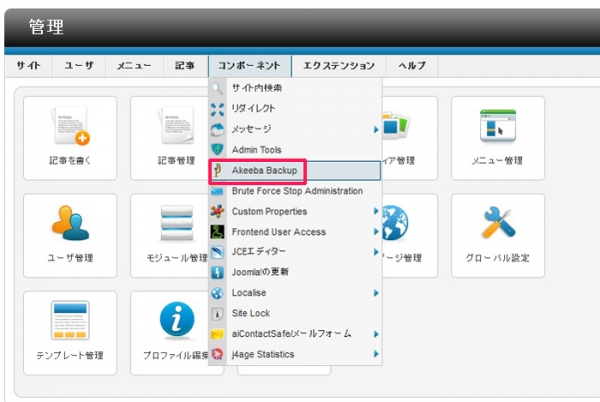
Task: Open the プロファイル編集 info icon
Action: (176, 319)
